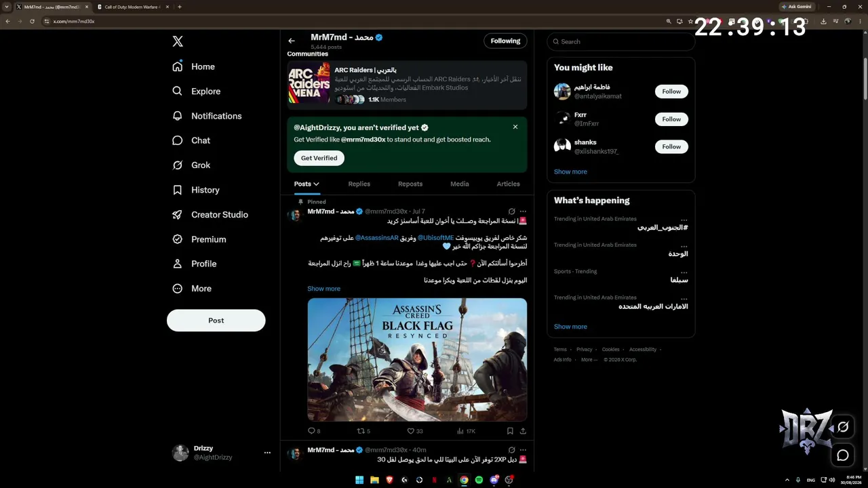View analytics of the pinned post
Image resolution: width=868 pixels, height=488 pixels.
pos(466,431)
